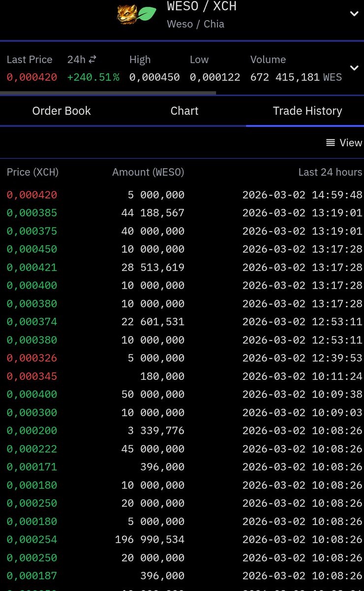Click the Low value 0,000122
The height and width of the screenshot is (591, 364).
pos(215,77)
